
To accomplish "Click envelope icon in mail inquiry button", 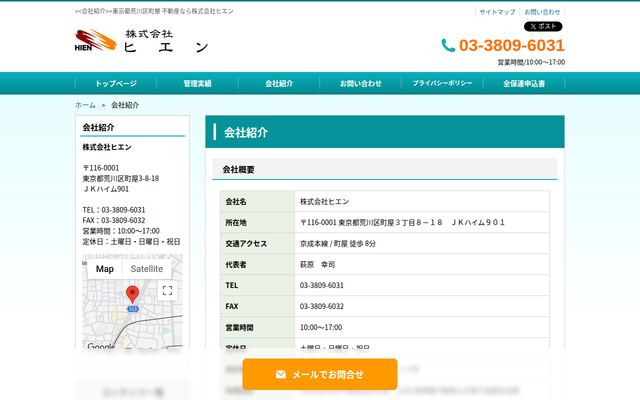I will pos(280,374).
